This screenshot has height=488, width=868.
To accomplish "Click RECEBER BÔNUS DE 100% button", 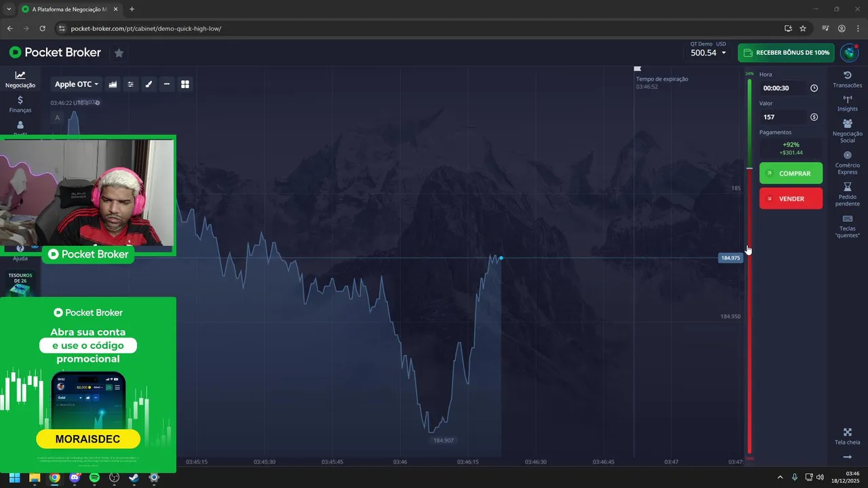I will [x=786, y=53].
